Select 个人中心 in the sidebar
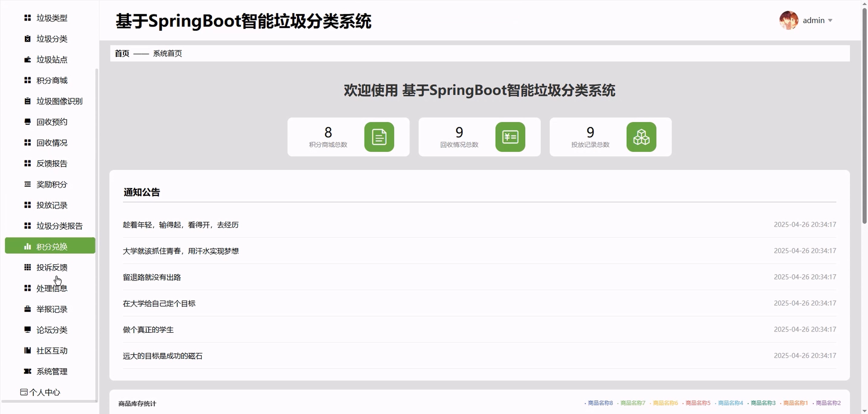Viewport: 868px width, 414px height. click(x=44, y=392)
